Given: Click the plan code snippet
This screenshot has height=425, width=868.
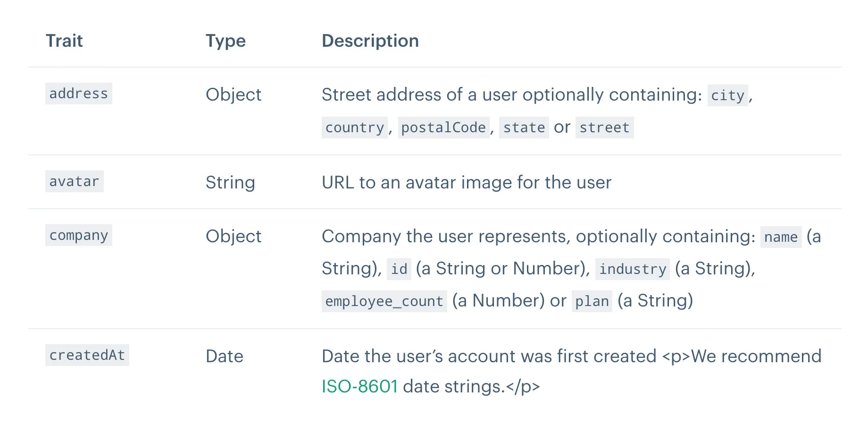Looking at the screenshot, I should [x=592, y=301].
